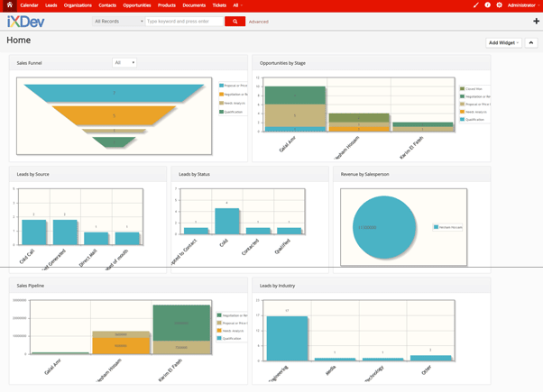The height and width of the screenshot is (392, 543).
Task: Click the red search magnifier button
Action: (235, 22)
